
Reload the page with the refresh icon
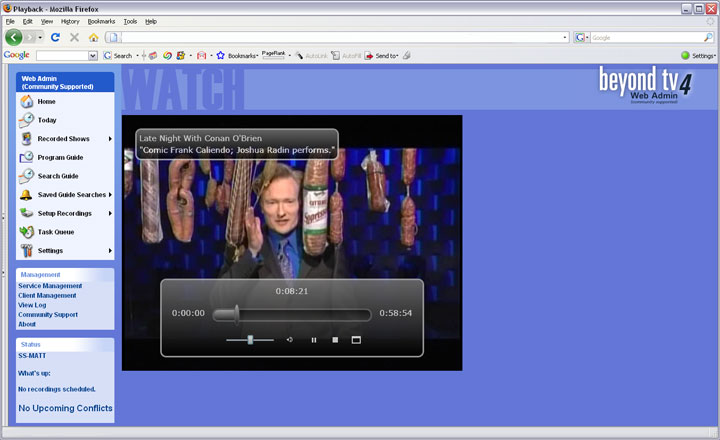[x=55, y=37]
